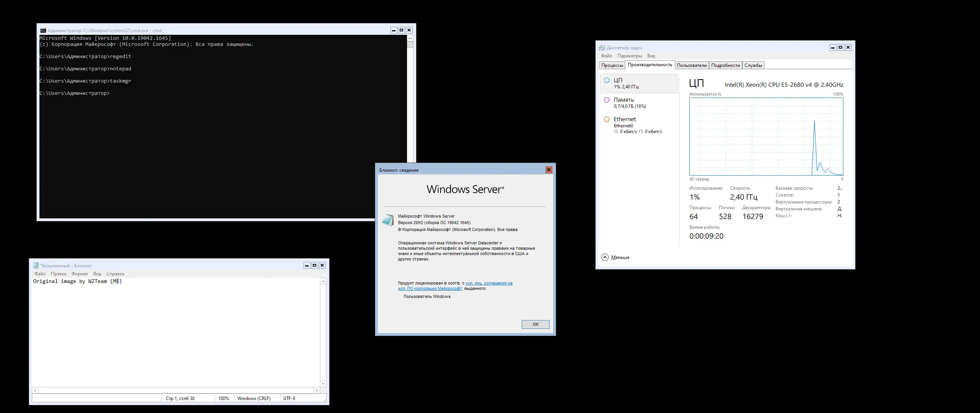This screenshot has height=413, width=980.
Task: Switch to the Службы tab
Action: point(753,65)
